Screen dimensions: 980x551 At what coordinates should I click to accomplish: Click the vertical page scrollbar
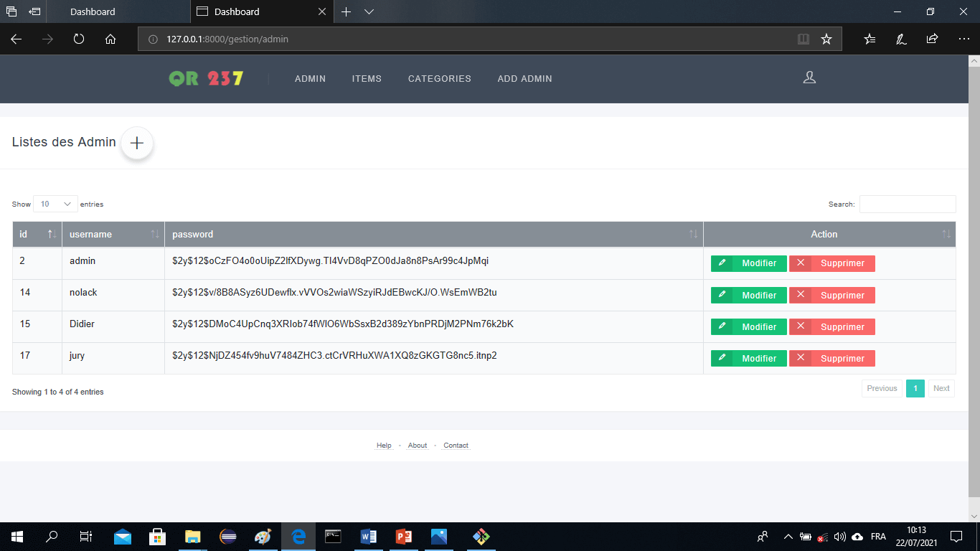click(x=974, y=287)
